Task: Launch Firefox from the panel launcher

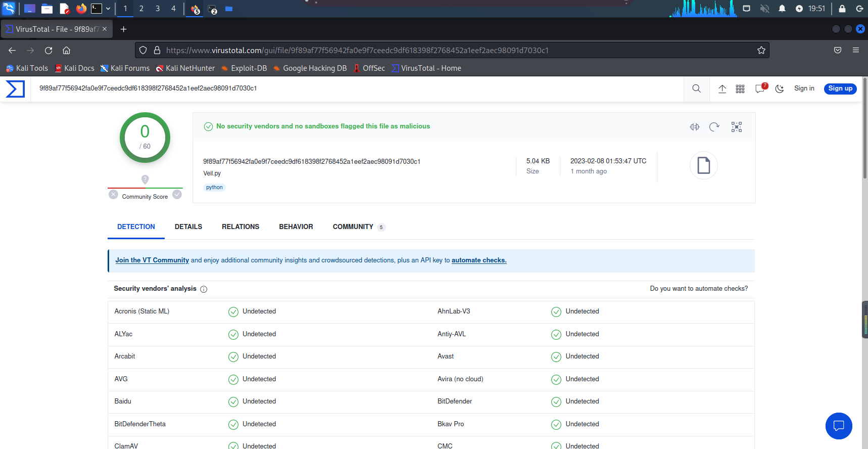Action: point(81,9)
